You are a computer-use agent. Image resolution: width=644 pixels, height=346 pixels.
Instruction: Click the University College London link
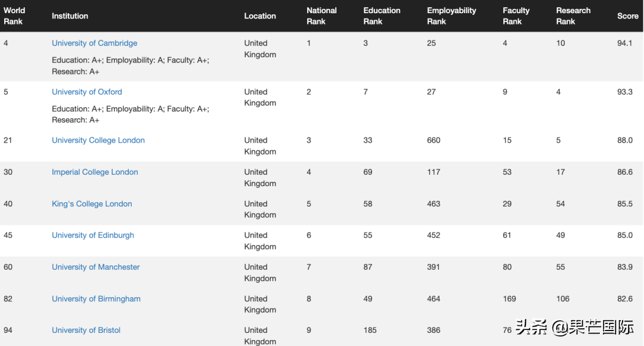98,140
